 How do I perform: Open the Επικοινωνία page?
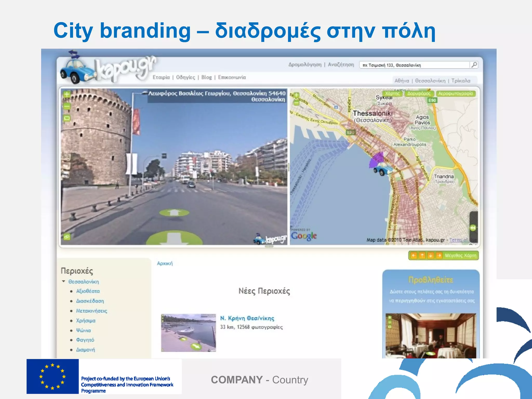click(232, 77)
